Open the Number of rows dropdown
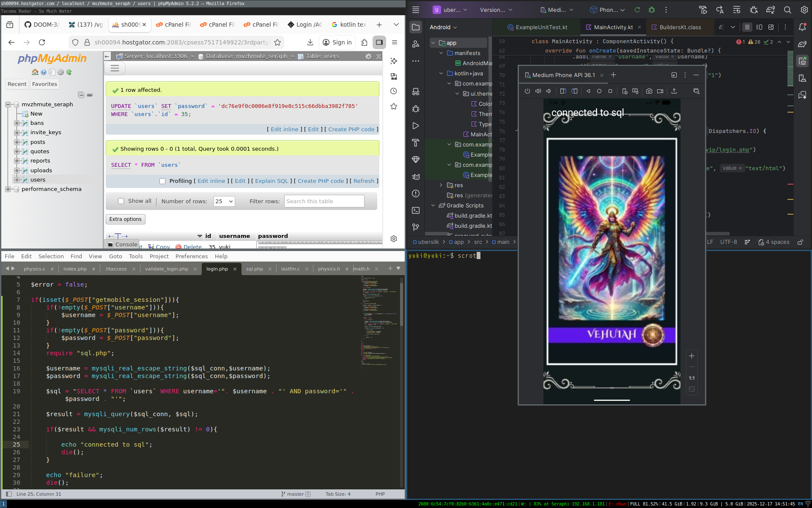Viewport: 812px width, 508px height. click(224, 202)
